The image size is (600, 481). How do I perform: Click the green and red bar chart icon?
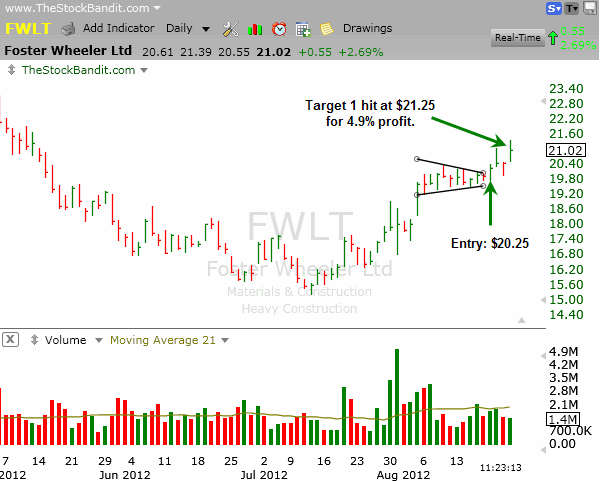[x=255, y=29]
